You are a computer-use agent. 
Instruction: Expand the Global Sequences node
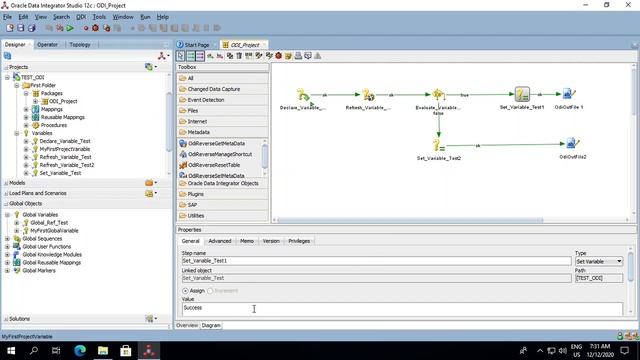point(7,239)
